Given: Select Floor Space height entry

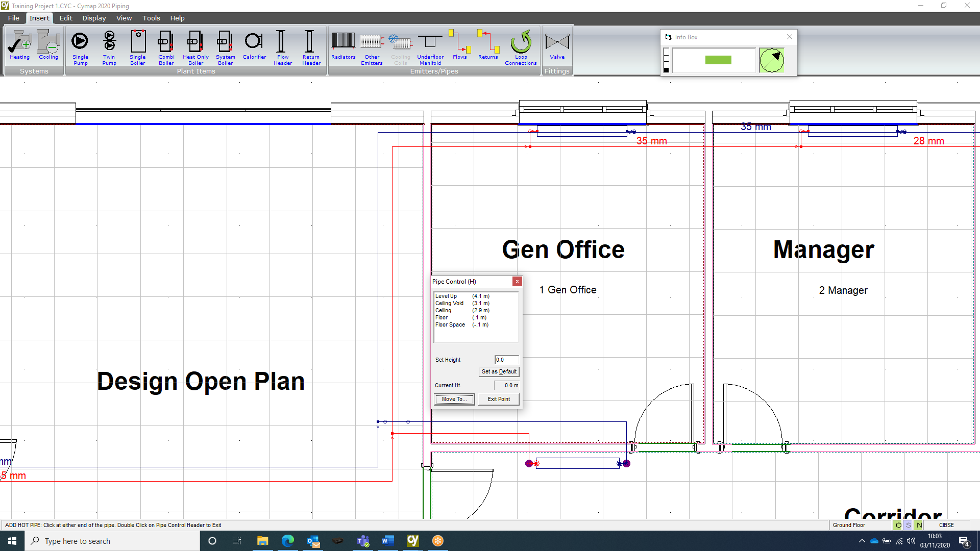Looking at the screenshot, I should [476, 324].
